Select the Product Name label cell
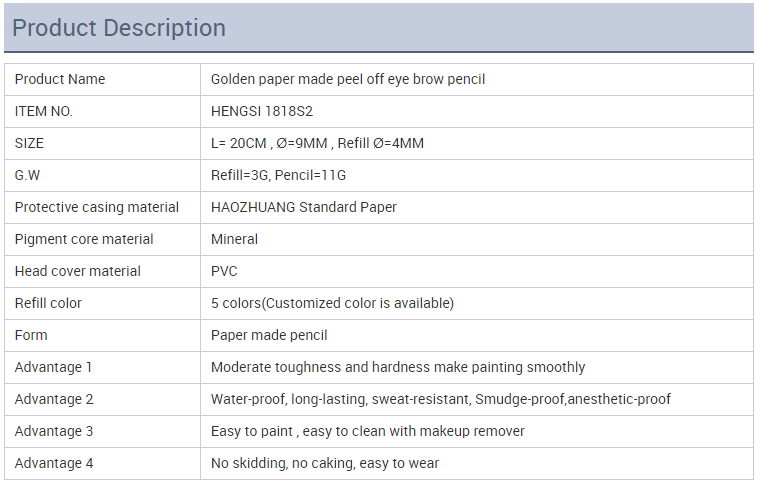757x484 pixels. click(102, 79)
